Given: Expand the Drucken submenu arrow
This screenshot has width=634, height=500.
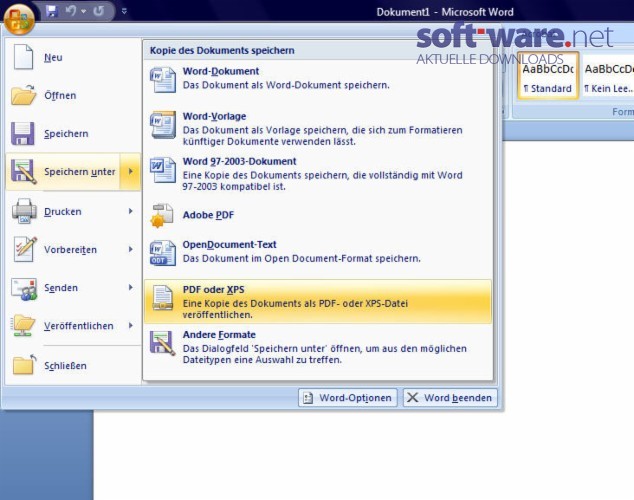Looking at the screenshot, I should 130,211.
